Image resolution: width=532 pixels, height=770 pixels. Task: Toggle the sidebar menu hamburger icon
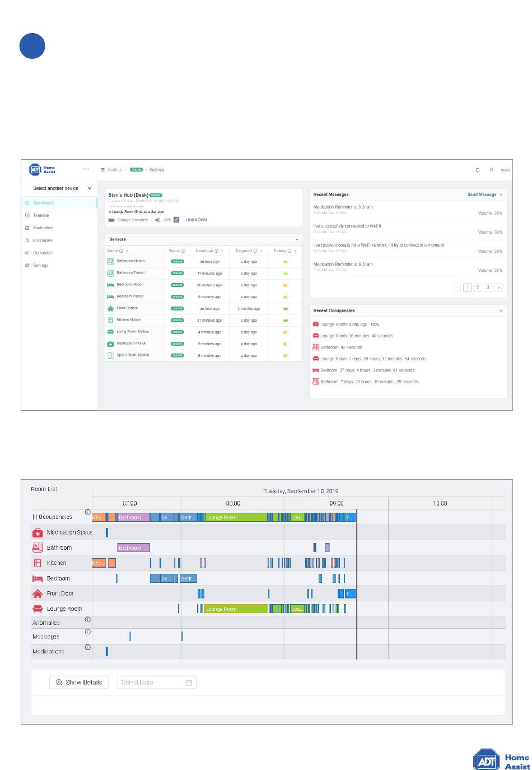click(102, 170)
